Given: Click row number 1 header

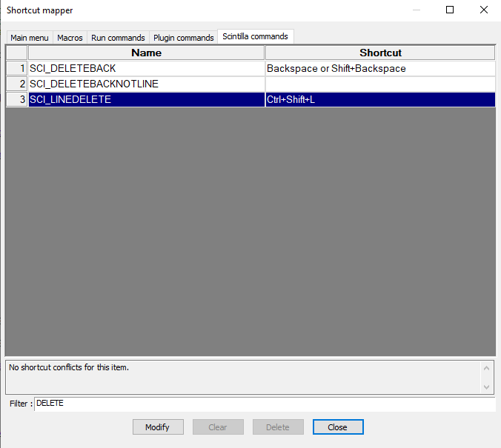Looking at the screenshot, I should click(x=16, y=68).
